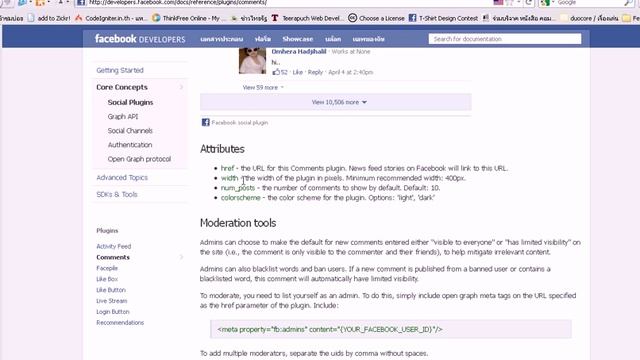The height and width of the screenshot is (360, 640).
Task: Open the T-Shirt Design Contest bookmark
Action: pos(443,18)
